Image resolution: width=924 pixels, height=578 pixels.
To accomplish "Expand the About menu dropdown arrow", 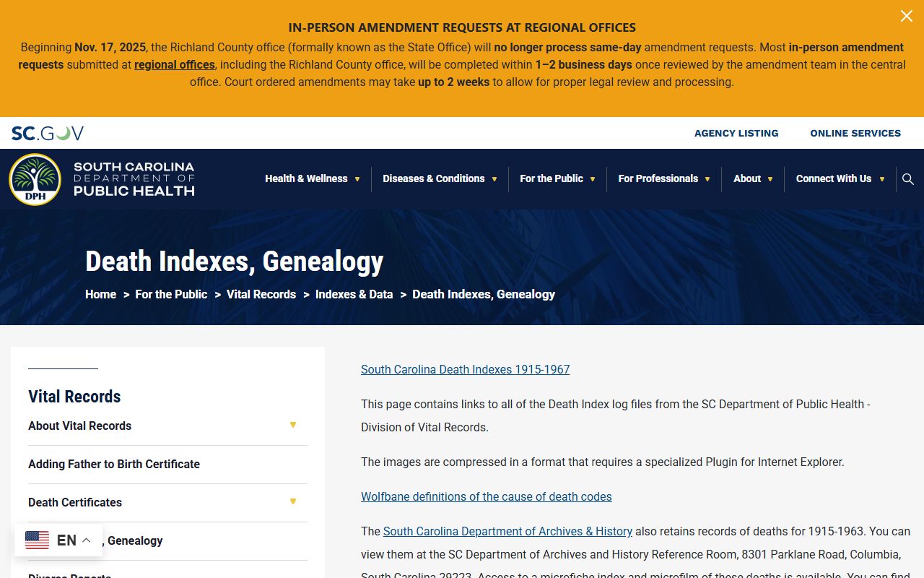I will tap(770, 179).
